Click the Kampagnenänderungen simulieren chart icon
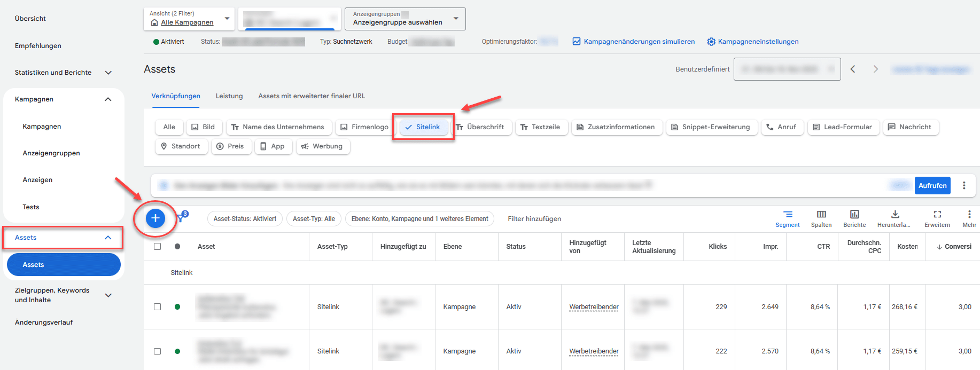This screenshot has height=370, width=980. click(x=577, y=41)
